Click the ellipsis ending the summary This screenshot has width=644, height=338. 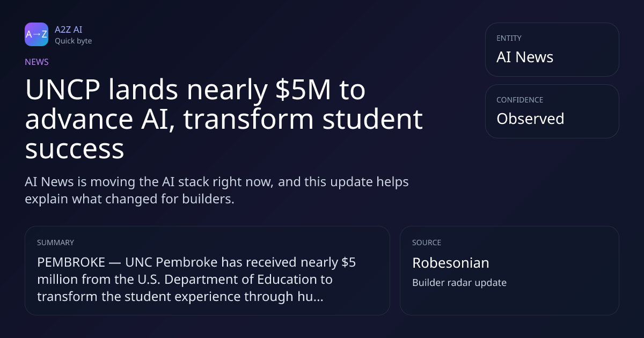(x=318, y=297)
